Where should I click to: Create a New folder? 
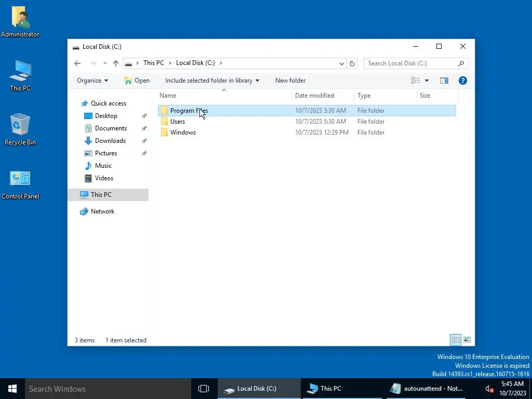pos(290,81)
